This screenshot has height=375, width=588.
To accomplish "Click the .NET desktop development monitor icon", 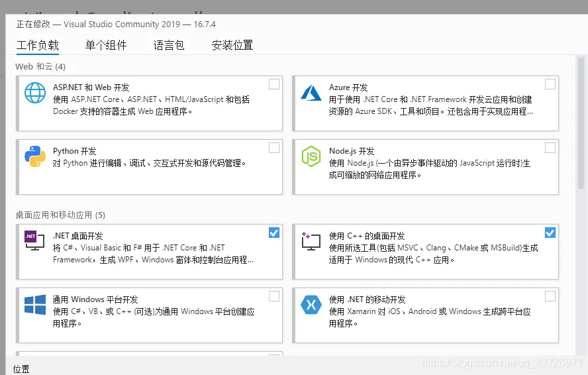I will coord(34,241).
